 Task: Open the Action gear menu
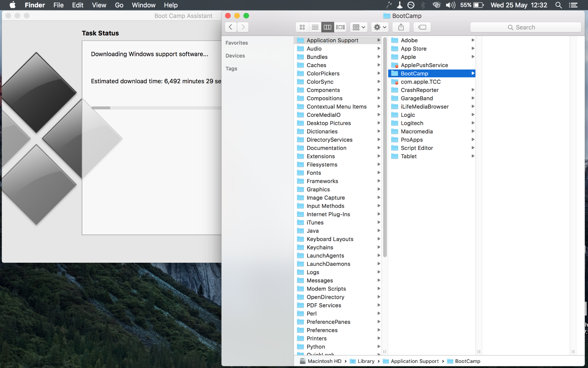pos(380,27)
